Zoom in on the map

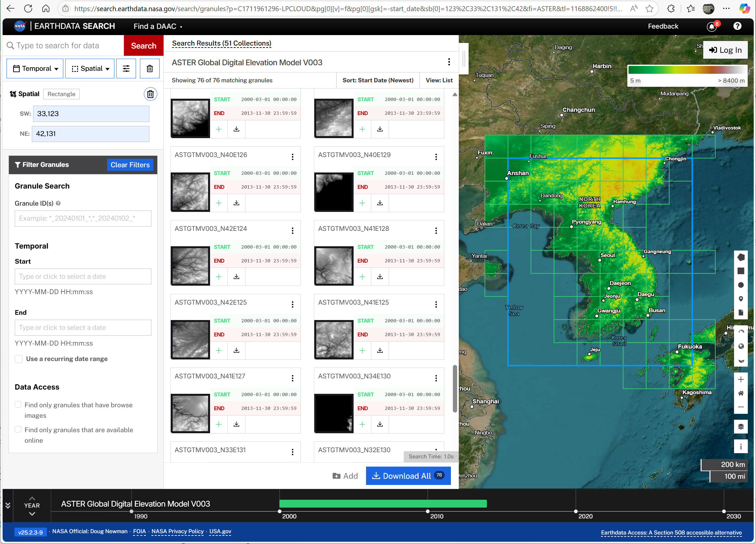pyautogui.click(x=741, y=380)
